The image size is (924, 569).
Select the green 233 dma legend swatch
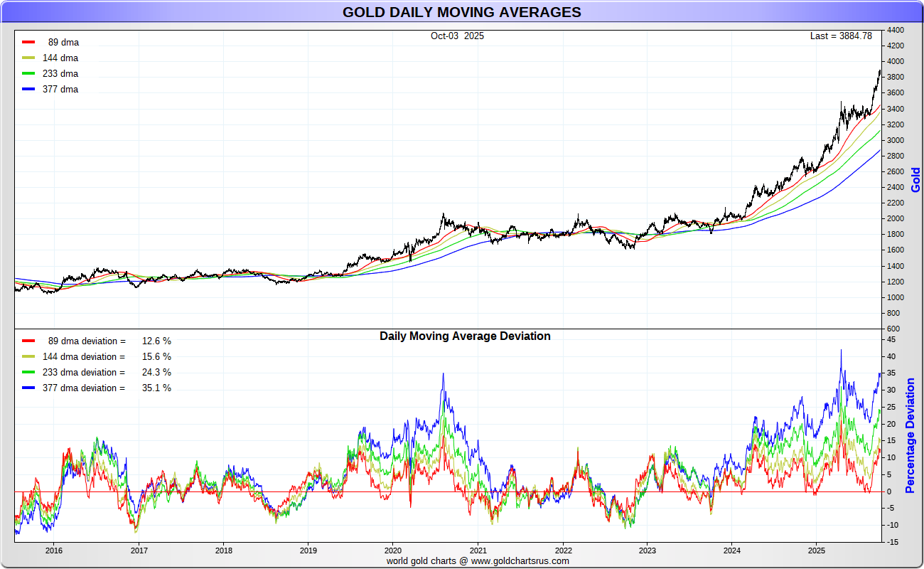tap(28, 73)
